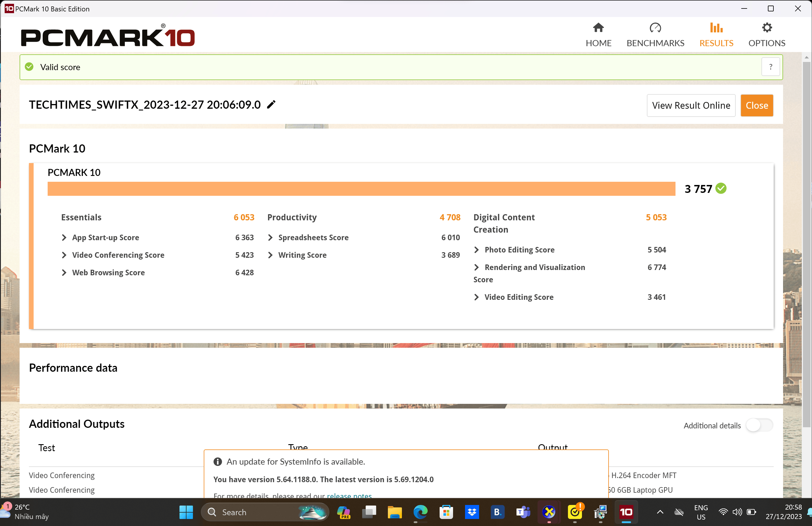Open the blue B app in taskbar
Image resolution: width=812 pixels, height=526 pixels.
pyautogui.click(x=497, y=512)
